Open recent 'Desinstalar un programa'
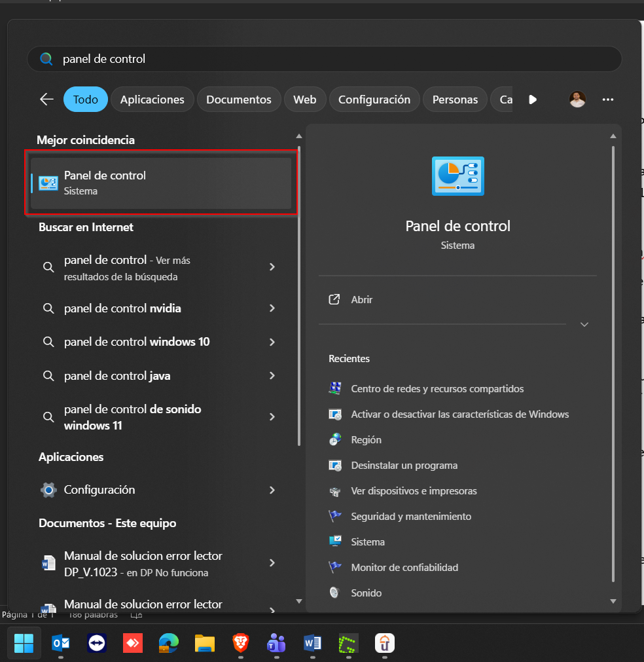 [404, 466]
